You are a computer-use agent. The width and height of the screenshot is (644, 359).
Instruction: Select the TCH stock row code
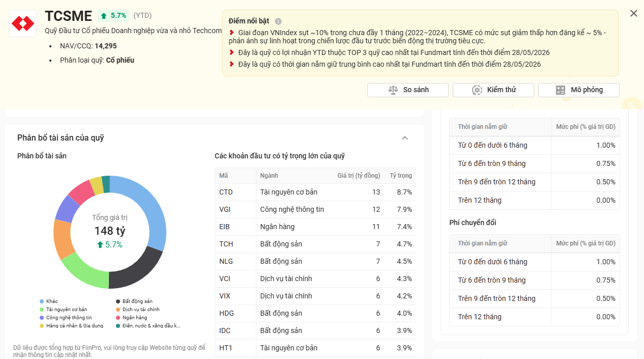[226, 244]
